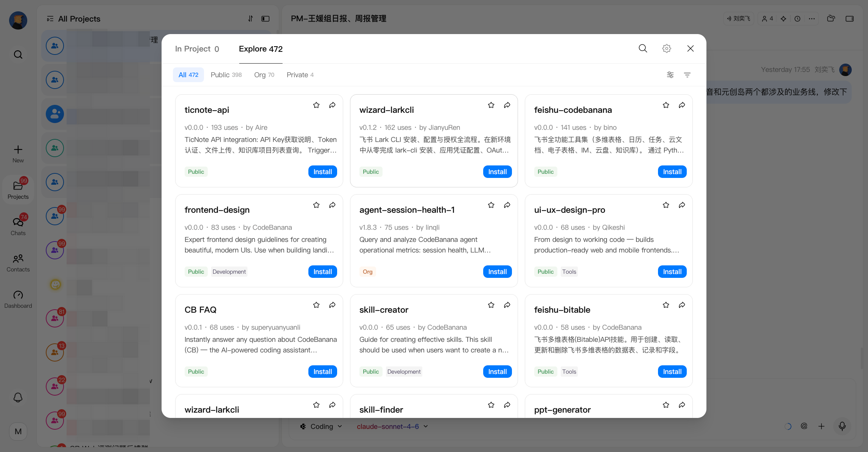Screen dimensions: 868x452
Task: Star the feishu-codebanana skill
Action: 666,105
